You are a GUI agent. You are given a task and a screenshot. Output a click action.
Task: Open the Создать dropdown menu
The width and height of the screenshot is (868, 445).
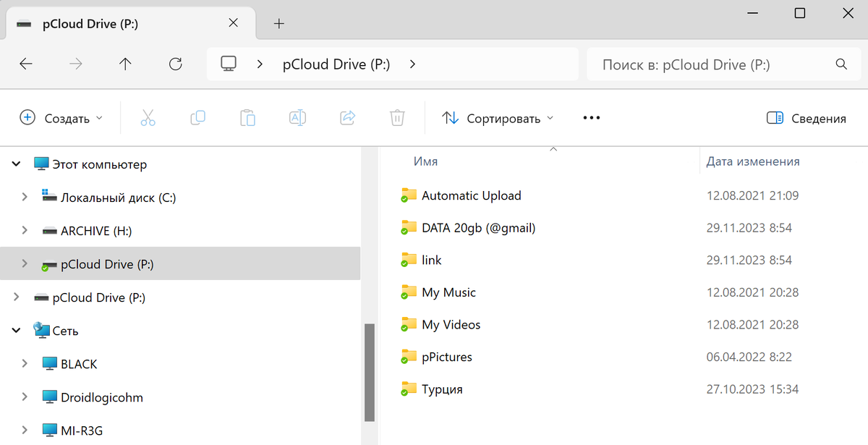pyautogui.click(x=61, y=118)
